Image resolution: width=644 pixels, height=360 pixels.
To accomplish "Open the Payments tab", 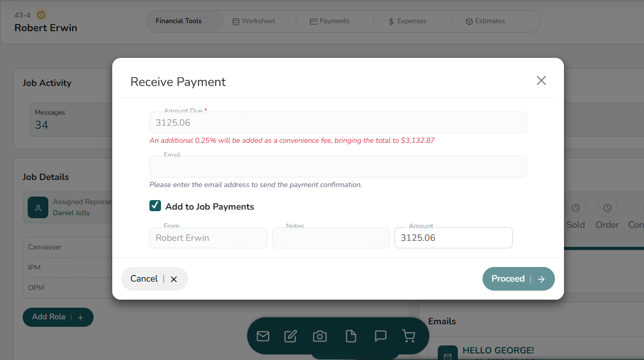I will (330, 21).
